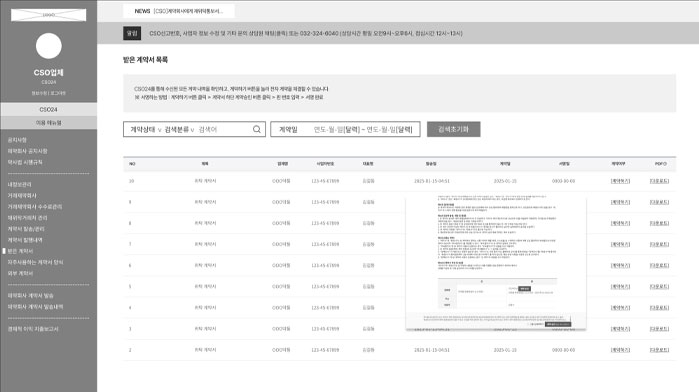Image resolution: width=699 pixels, height=392 pixels.
Task: Open 거래제약회사 수수료관리 menu item
Action: [35, 207]
